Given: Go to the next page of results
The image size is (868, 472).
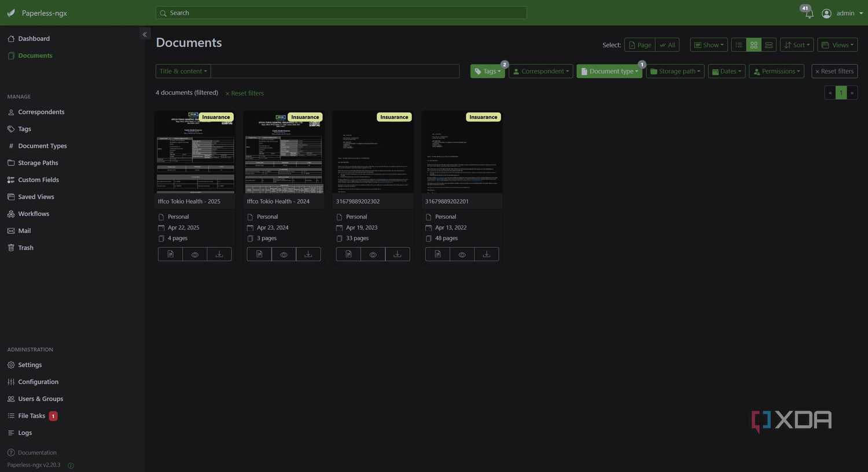Looking at the screenshot, I should 852,93.
